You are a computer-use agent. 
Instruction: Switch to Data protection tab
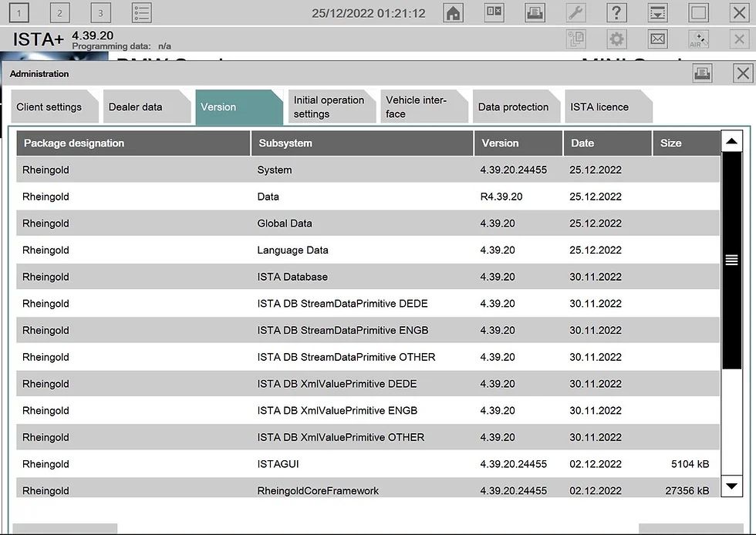click(x=516, y=107)
